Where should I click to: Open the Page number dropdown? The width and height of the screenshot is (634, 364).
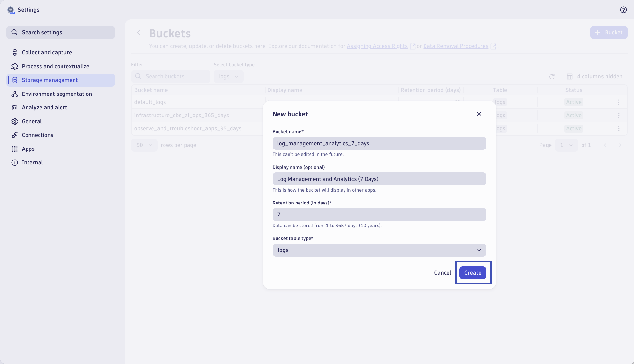point(567,145)
